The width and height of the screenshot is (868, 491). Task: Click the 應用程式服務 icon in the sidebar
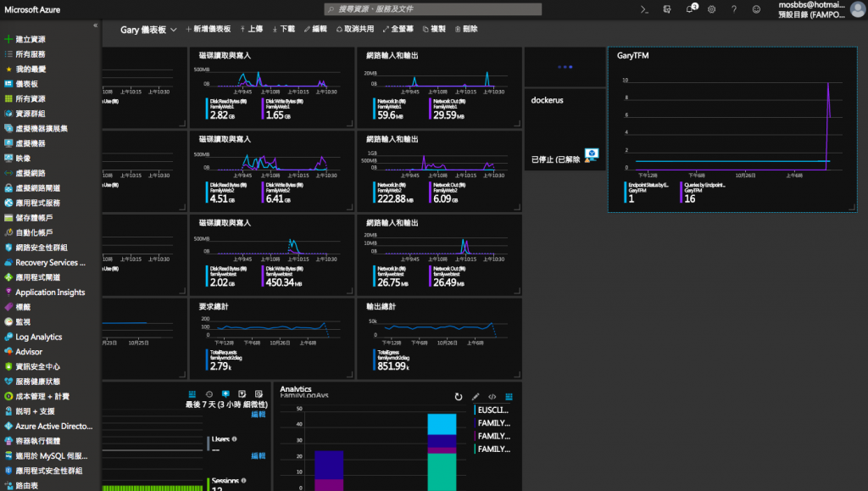point(8,204)
